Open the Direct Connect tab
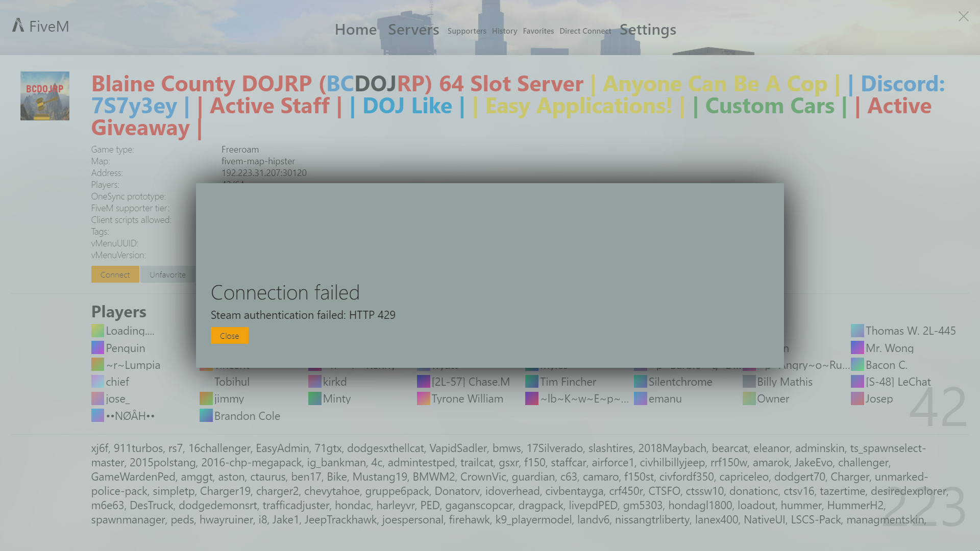The image size is (980, 551). 585,31
